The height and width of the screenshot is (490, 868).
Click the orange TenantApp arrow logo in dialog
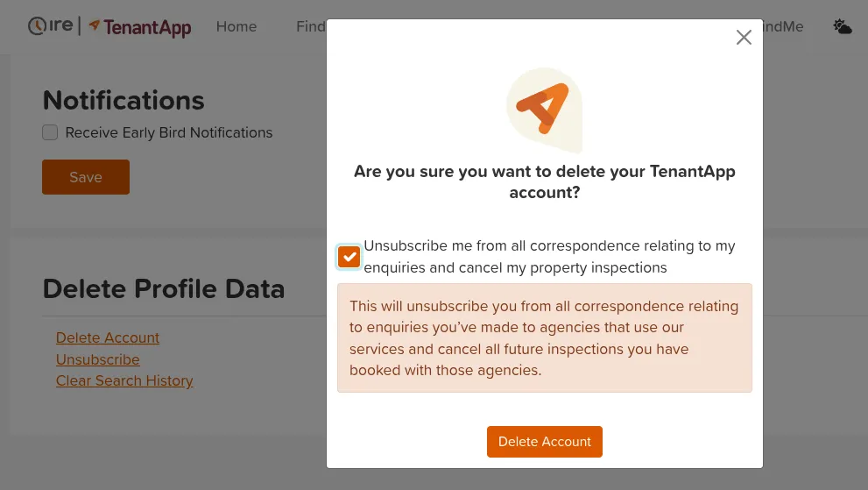pos(544,110)
